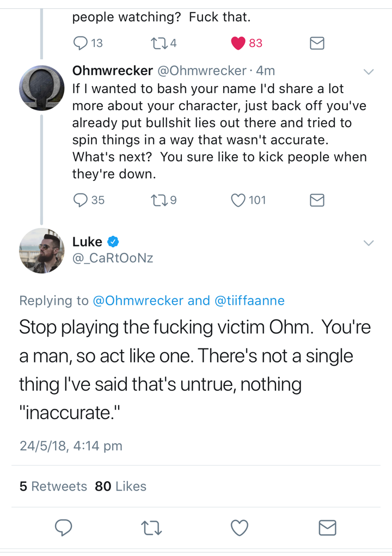The width and height of the screenshot is (392, 556).
Task: Open Luke's profile picture
Action: [x=42, y=251]
